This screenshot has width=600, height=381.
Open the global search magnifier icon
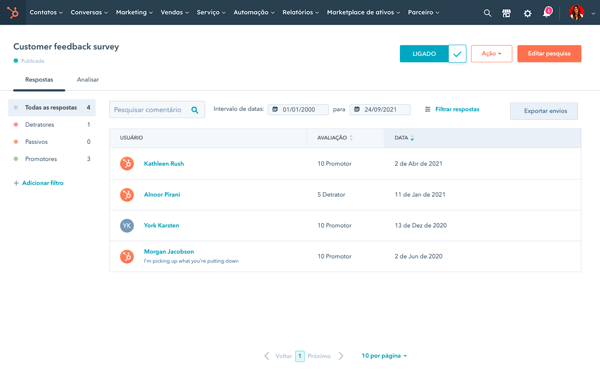click(x=487, y=13)
